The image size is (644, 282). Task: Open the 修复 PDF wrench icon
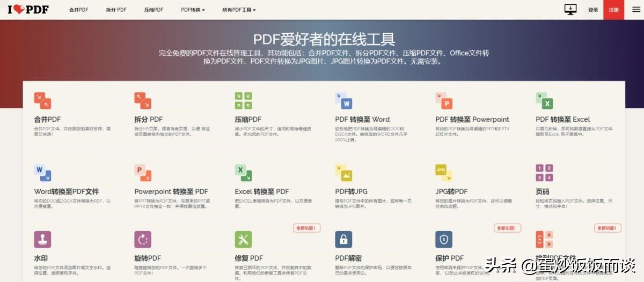click(x=243, y=240)
